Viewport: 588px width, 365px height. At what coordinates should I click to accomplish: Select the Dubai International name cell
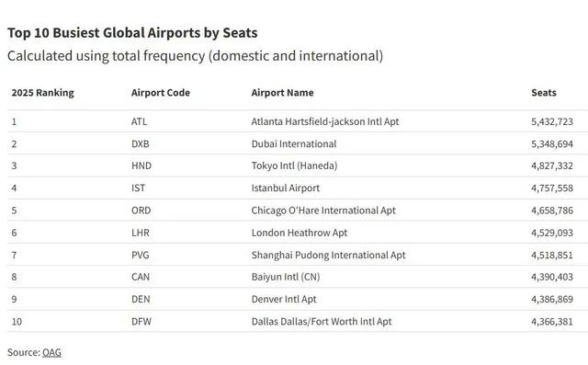[x=294, y=143]
